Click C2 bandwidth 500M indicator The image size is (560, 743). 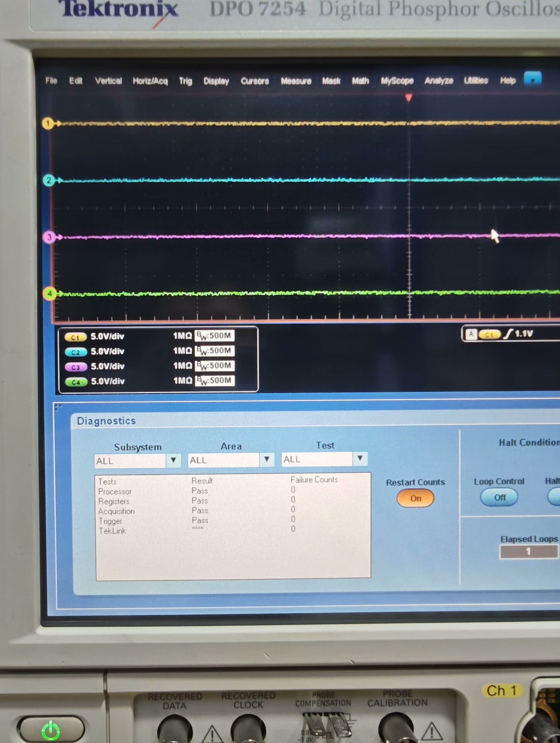click(214, 351)
